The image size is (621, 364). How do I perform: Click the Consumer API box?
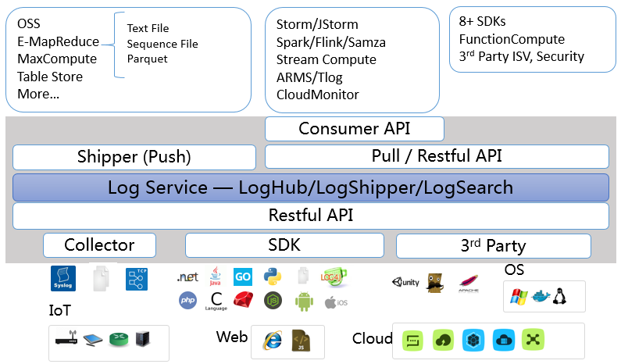click(x=355, y=129)
